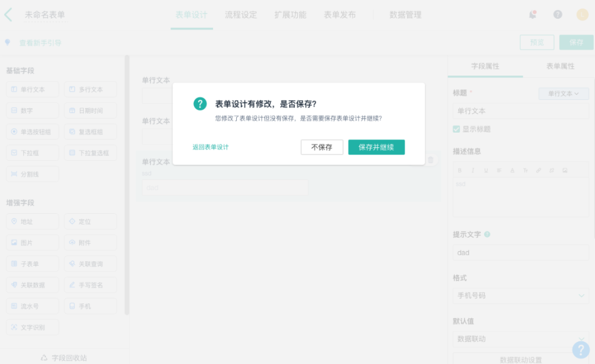Click the 保存并继续 button
The image size is (595, 364).
(376, 147)
